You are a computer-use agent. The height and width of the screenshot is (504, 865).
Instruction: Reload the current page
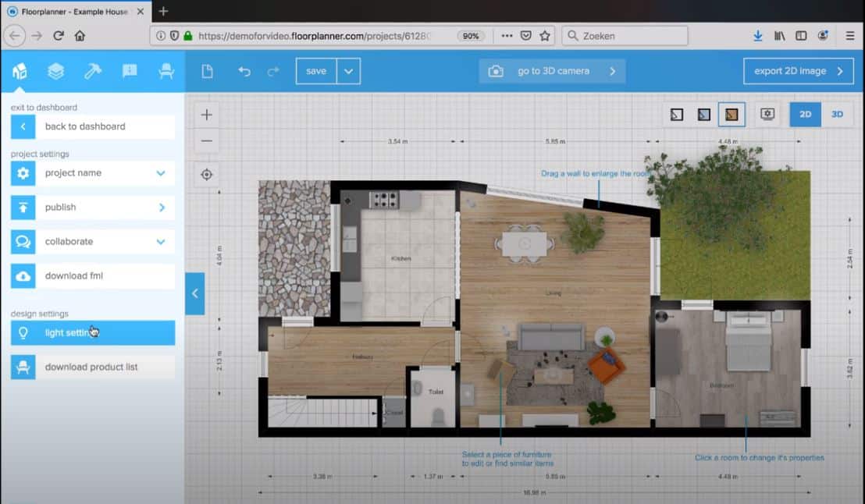pos(59,36)
